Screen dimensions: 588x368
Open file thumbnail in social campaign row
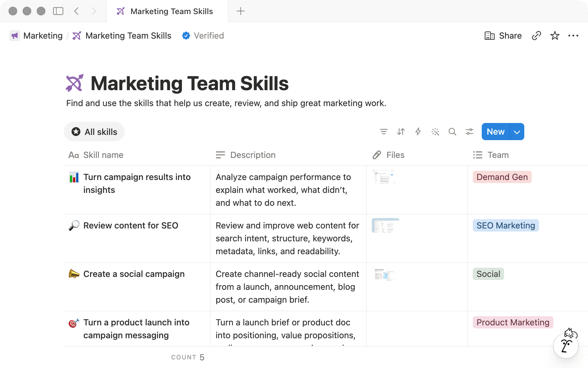click(384, 274)
